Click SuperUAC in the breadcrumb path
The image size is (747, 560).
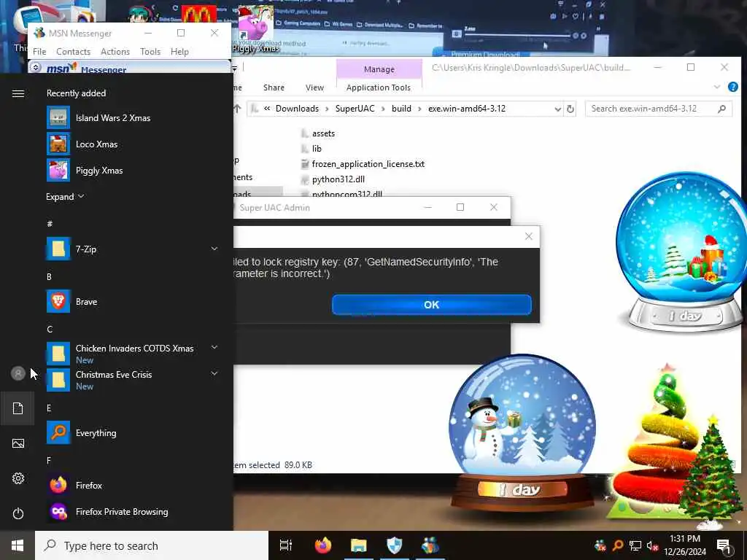[355, 109]
